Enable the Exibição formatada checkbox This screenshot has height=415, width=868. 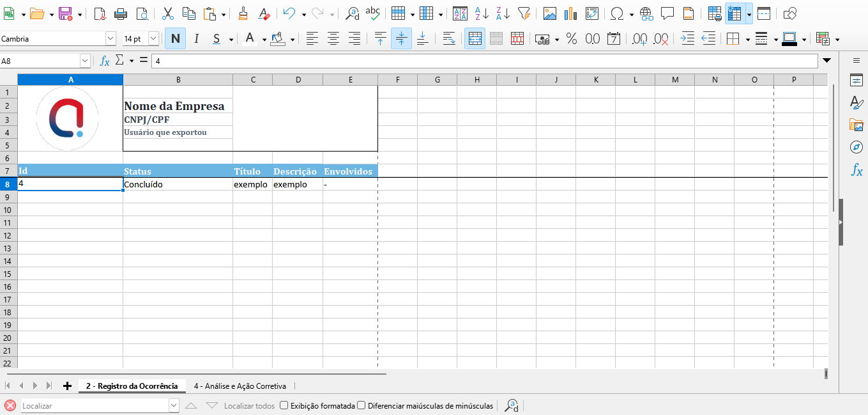pyautogui.click(x=284, y=405)
